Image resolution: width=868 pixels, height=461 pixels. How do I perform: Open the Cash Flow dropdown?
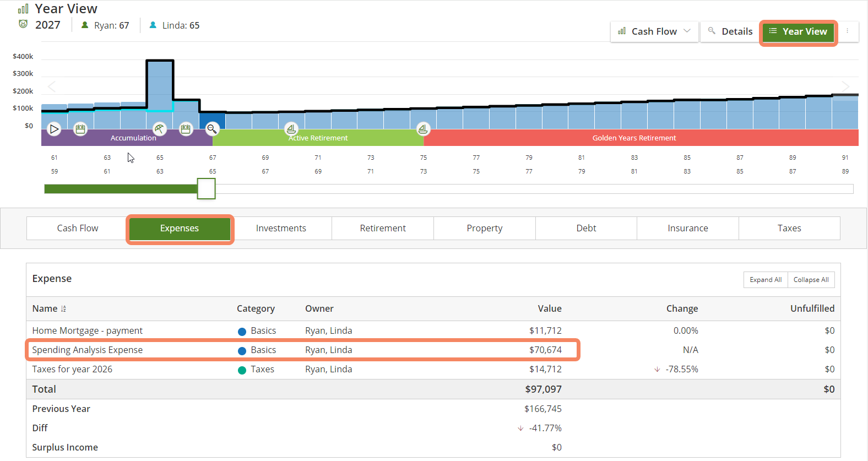point(654,31)
